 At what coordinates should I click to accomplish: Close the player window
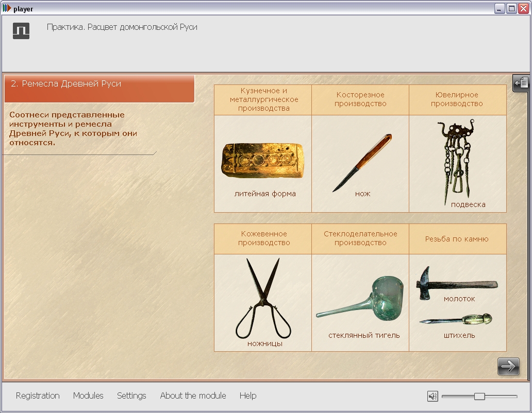(x=523, y=8)
